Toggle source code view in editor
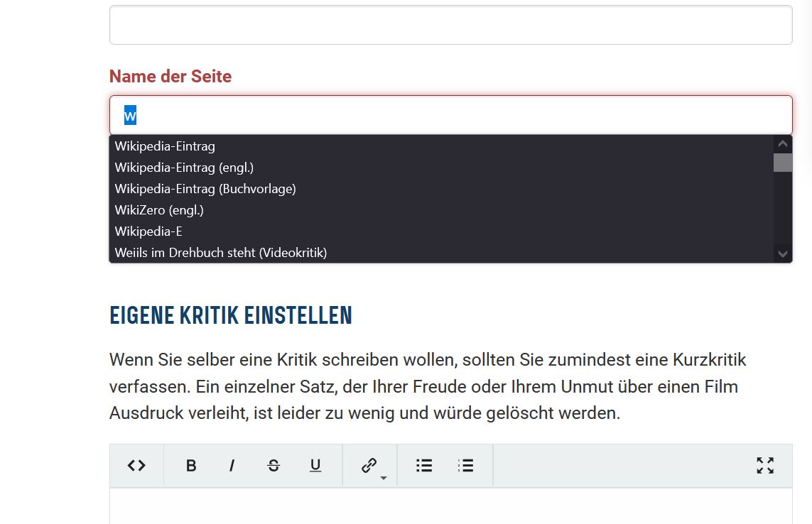812x524 pixels. pyautogui.click(x=136, y=466)
